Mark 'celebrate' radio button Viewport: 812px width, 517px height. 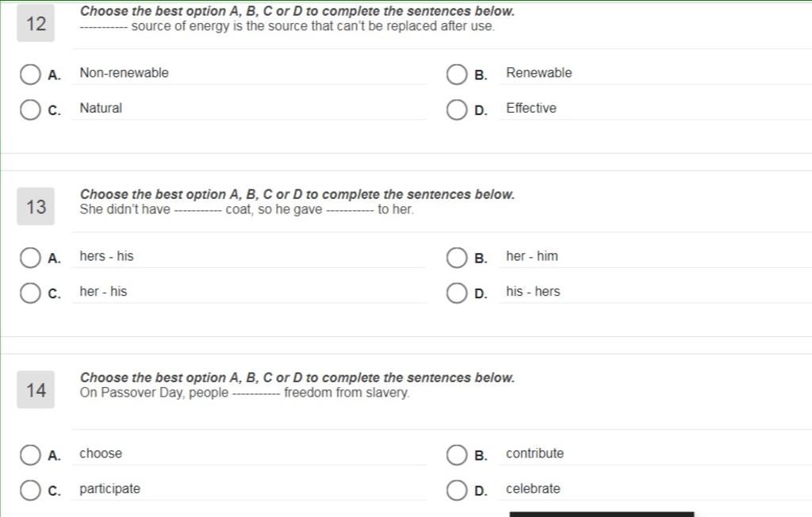[457, 490]
